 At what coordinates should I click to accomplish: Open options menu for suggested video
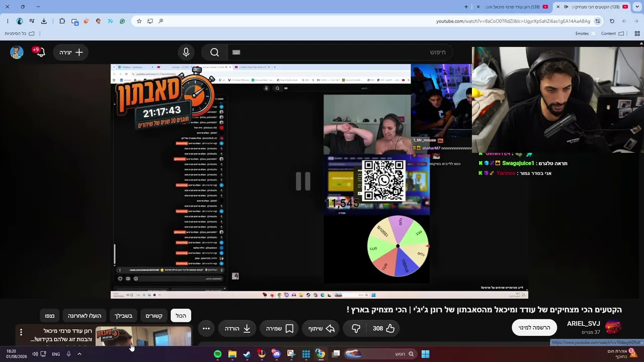21,332
